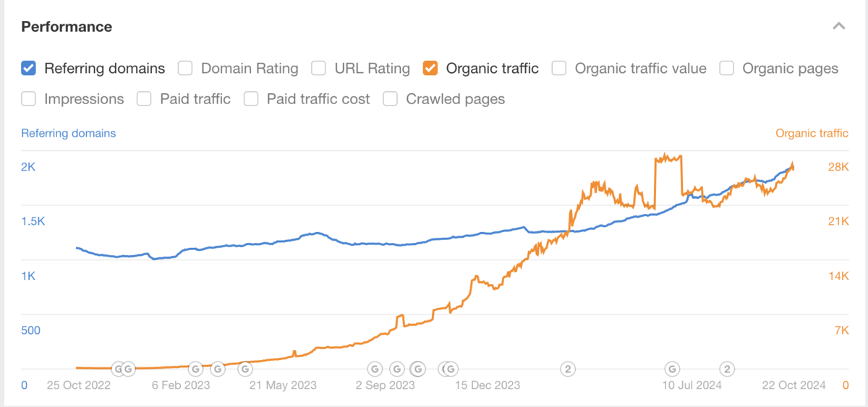
Task: Enable the Organic pages checkbox
Action: point(727,69)
